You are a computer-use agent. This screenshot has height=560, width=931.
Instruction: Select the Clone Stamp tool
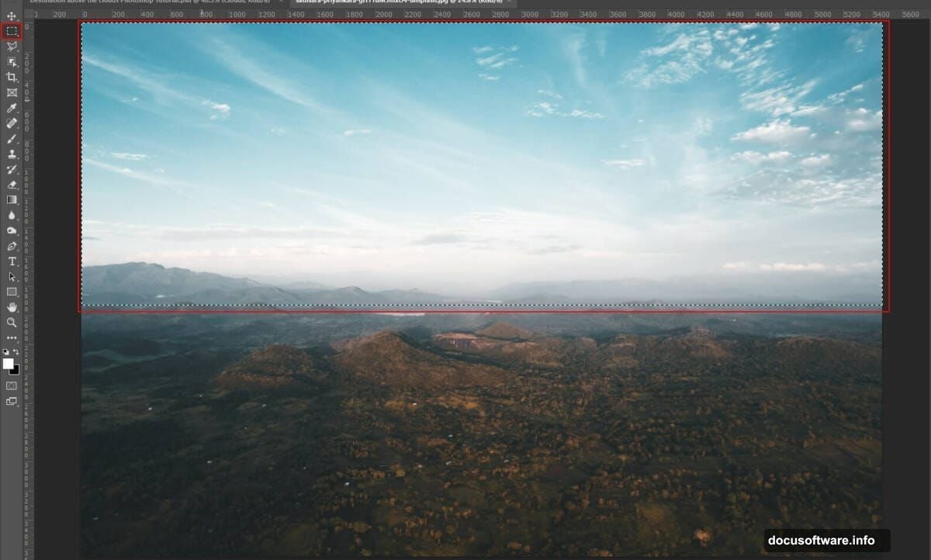12,154
